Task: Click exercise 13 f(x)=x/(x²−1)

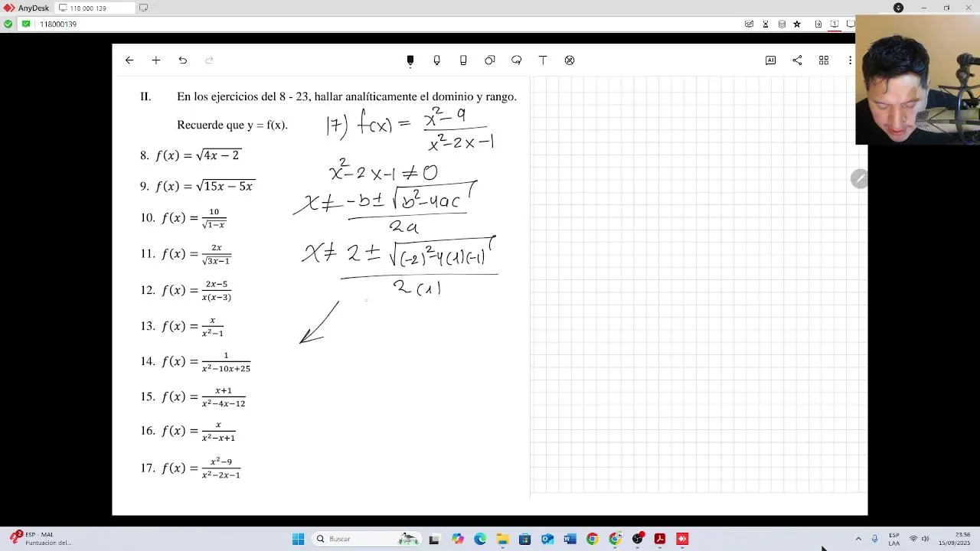Action: click(182, 326)
